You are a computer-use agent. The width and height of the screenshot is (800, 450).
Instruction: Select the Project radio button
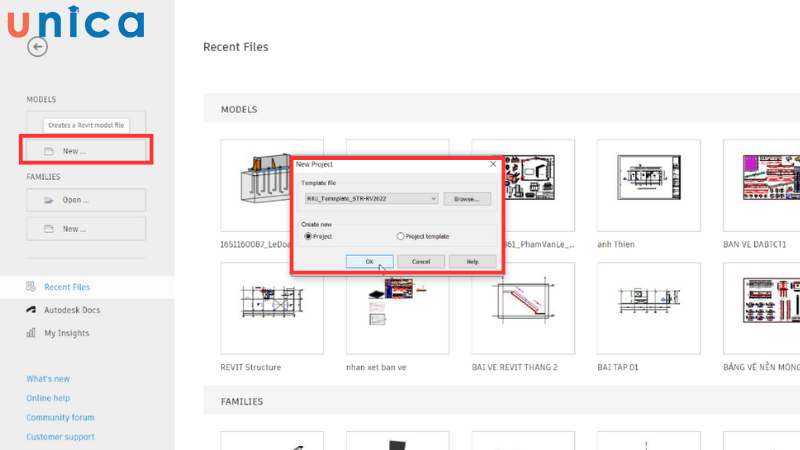click(308, 236)
